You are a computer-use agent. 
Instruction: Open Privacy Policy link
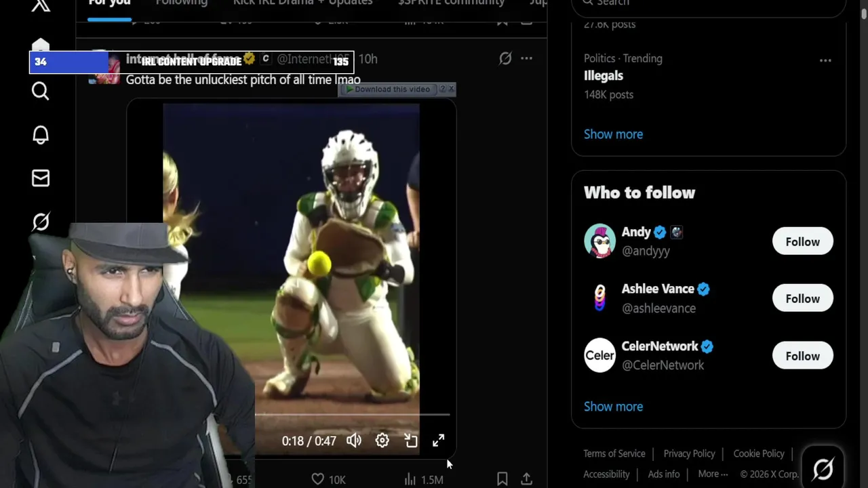[x=689, y=453]
